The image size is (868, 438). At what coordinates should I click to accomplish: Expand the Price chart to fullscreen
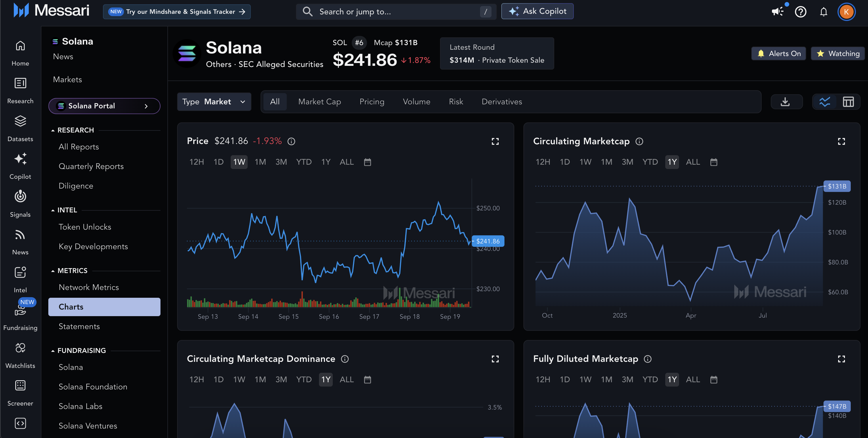click(495, 141)
